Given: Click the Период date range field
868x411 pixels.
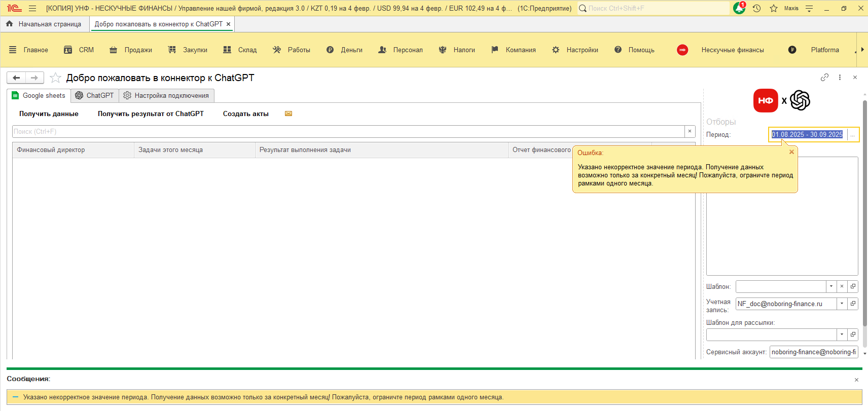Looking at the screenshot, I should pos(807,134).
